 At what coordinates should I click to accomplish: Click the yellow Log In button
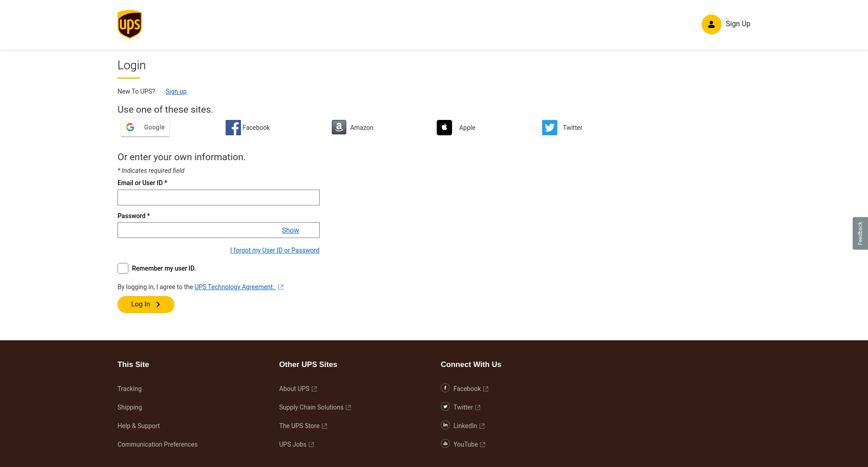coord(146,305)
